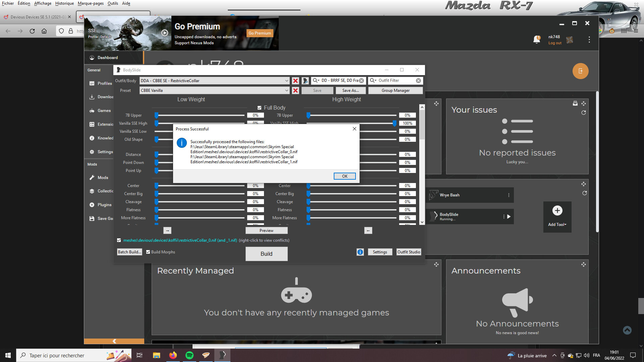Open the Group Manager
Screen dimensions: 644x362
[x=395, y=90]
